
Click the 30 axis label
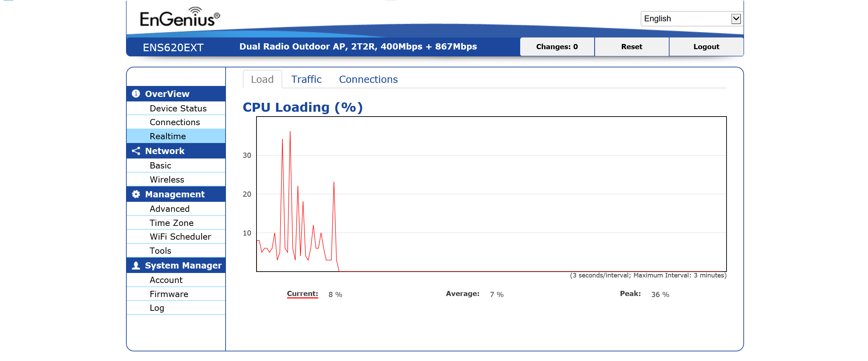click(247, 155)
